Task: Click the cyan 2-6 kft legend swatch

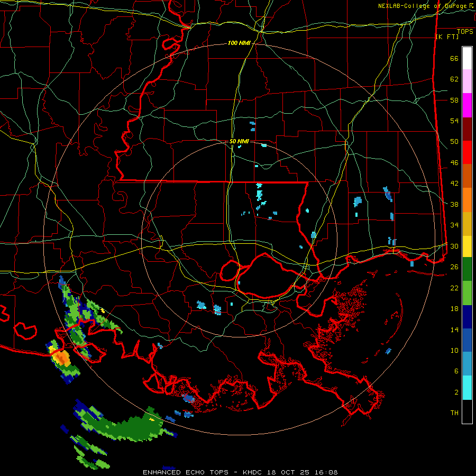Action: tap(467, 388)
